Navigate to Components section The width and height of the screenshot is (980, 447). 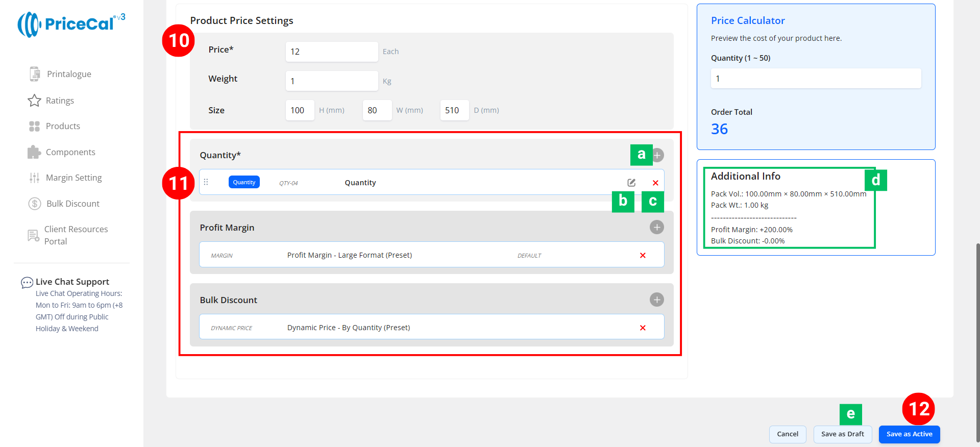point(70,152)
